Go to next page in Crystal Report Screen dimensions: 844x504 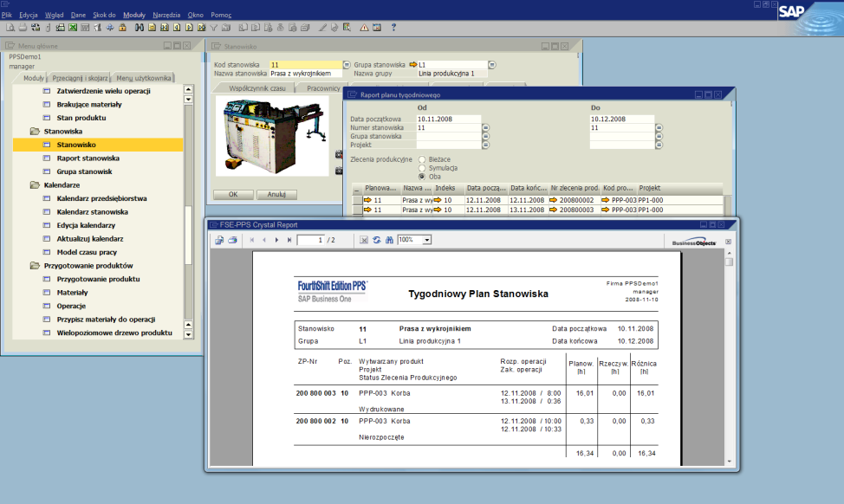[276, 240]
